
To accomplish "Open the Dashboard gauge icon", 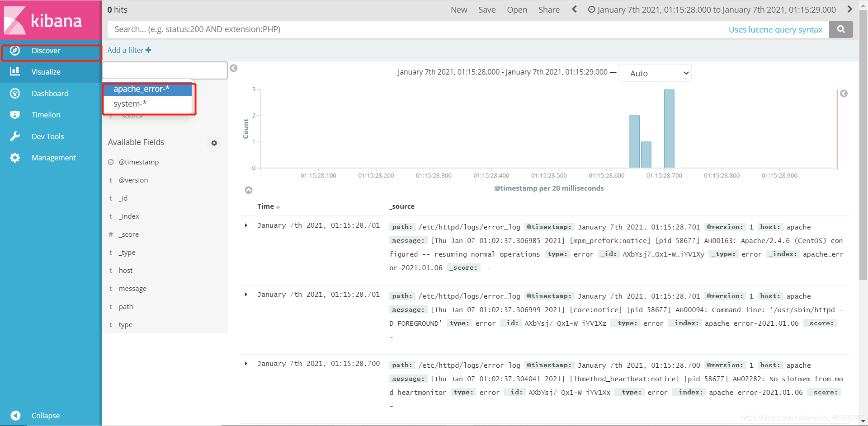I will (15, 94).
